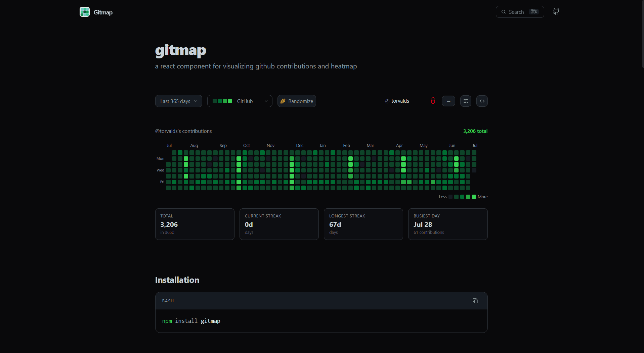644x353 pixels.
Task: Click the 3,206 total label
Action: point(475,131)
